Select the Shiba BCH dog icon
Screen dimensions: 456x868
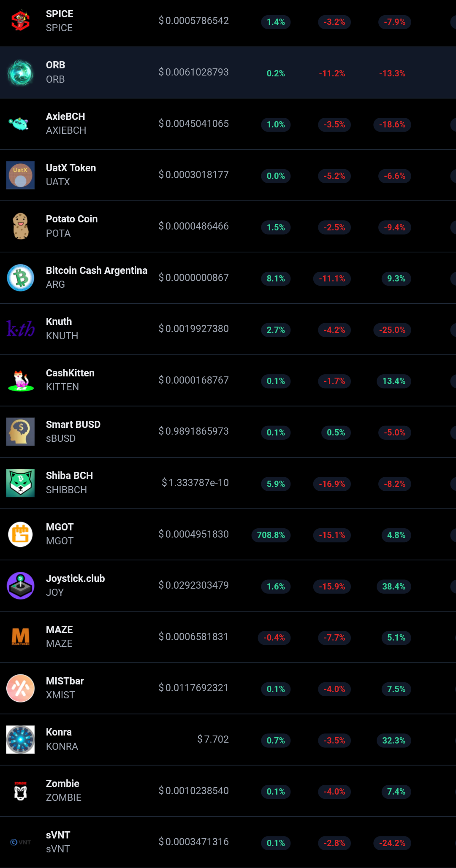(20, 483)
